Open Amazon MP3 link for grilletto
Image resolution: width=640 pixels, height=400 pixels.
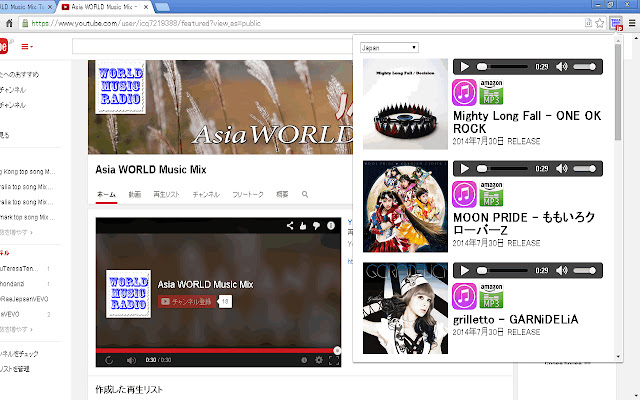[491, 296]
